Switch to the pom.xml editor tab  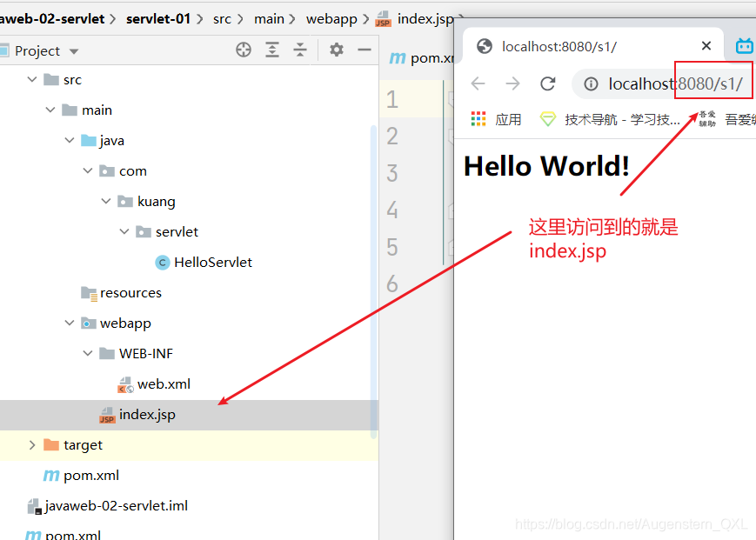pyautogui.click(x=421, y=58)
